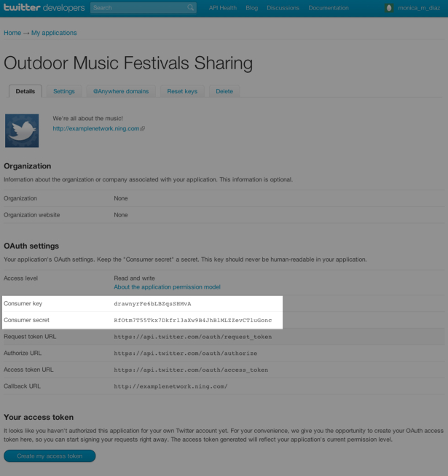Image resolution: width=448 pixels, height=476 pixels.
Task: Switch to the Settings tab
Action: pos(64,91)
